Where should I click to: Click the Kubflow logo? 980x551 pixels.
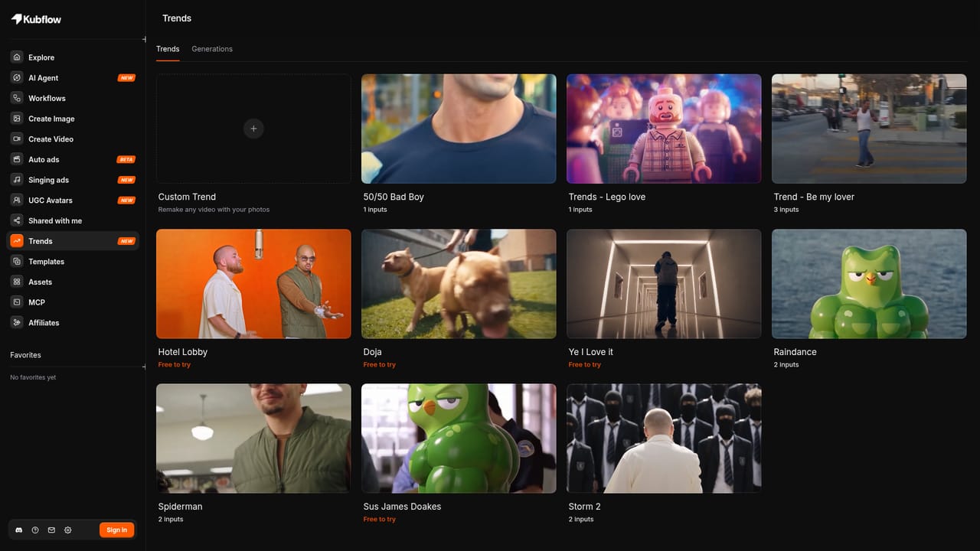tap(36, 18)
